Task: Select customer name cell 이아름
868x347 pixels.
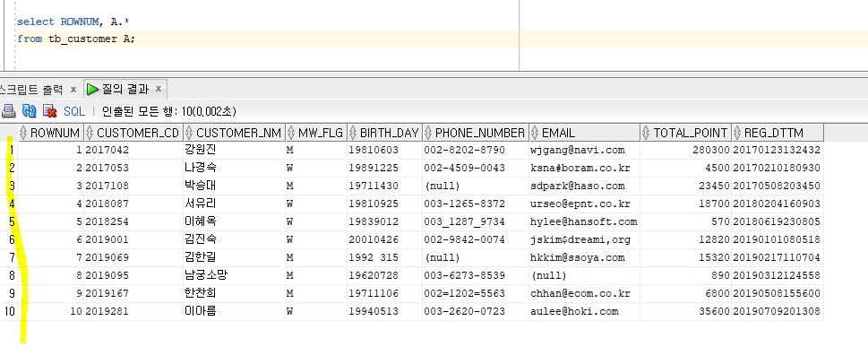Action: tap(234, 311)
